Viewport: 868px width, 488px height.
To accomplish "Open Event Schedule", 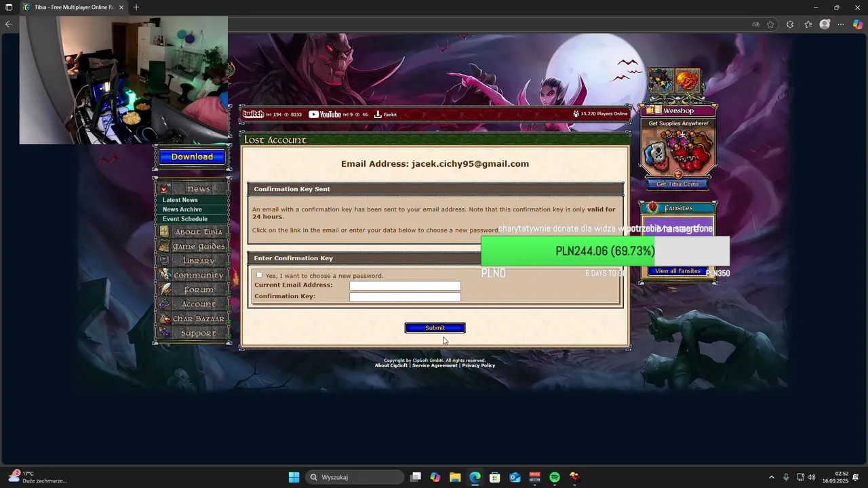I will pos(185,219).
